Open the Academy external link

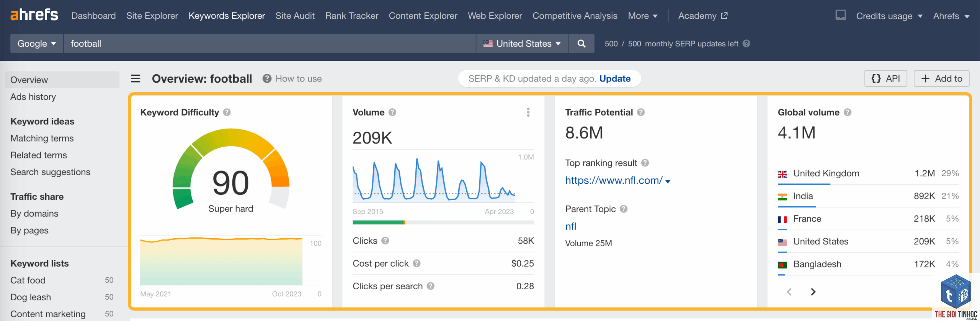(703, 16)
